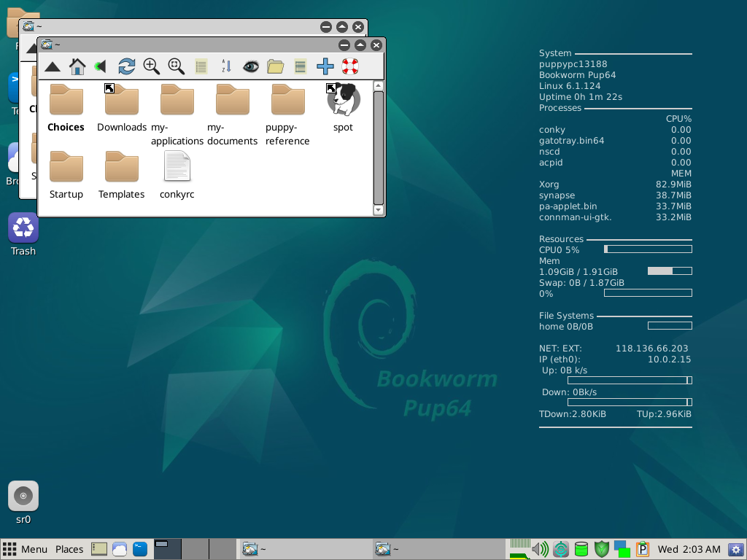Screen dimensions: 747x560
Task: Click the green cylinder storage tray icon
Action: (x=581, y=549)
